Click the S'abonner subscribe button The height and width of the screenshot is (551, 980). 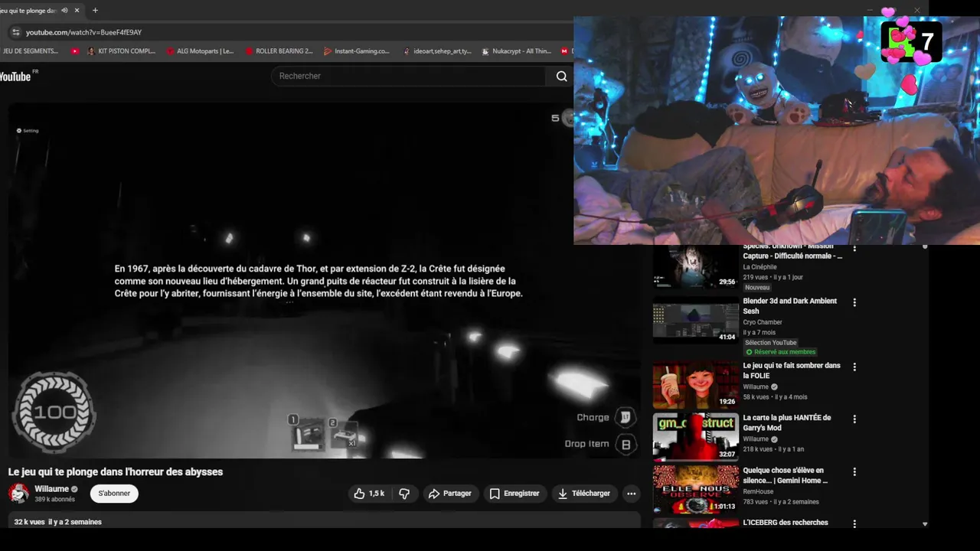[x=114, y=494]
